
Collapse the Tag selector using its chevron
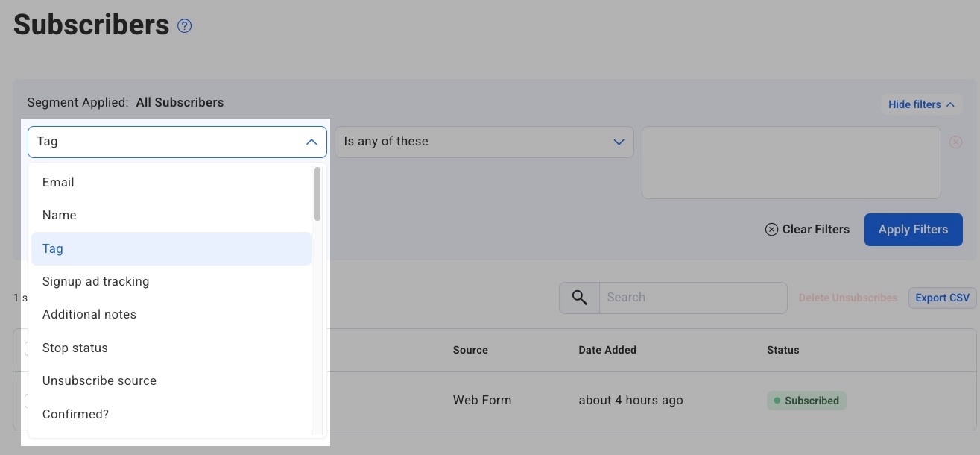coord(312,142)
